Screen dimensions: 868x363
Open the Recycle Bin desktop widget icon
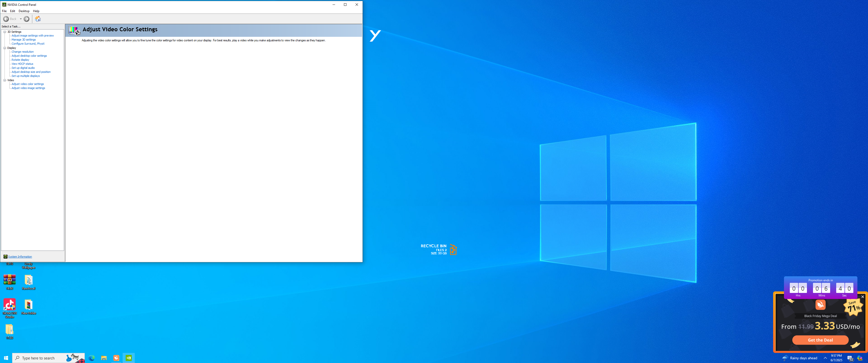click(453, 250)
